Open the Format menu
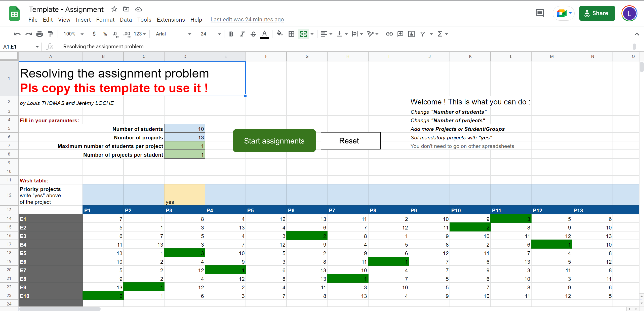Screen dimensions: 644x311 click(x=105, y=20)
